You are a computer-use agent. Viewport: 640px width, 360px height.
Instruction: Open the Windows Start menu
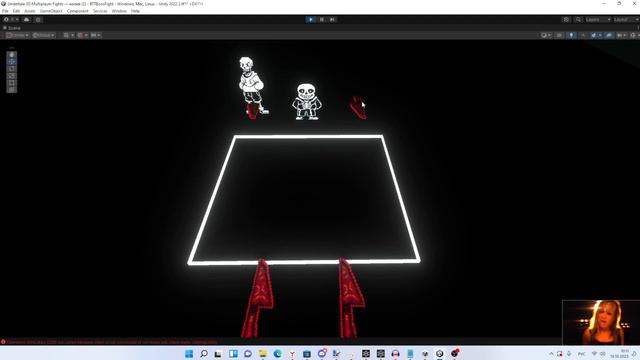tap(189, 353)
